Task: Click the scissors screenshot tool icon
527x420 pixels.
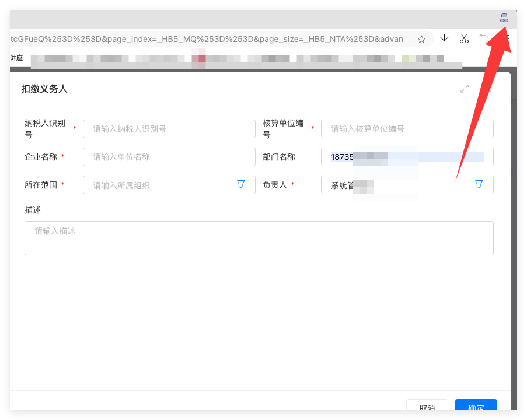Action: pyautogui.click(x=464, y=38)
